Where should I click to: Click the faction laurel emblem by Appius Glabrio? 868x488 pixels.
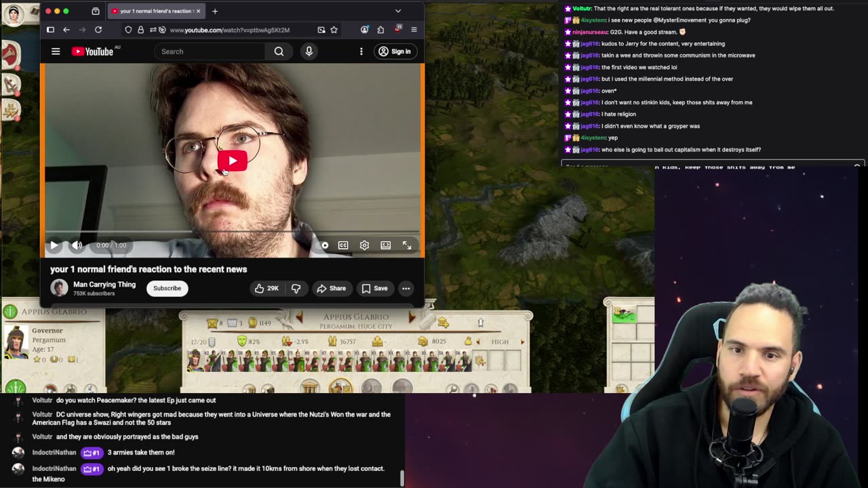(x=9, y=312)
